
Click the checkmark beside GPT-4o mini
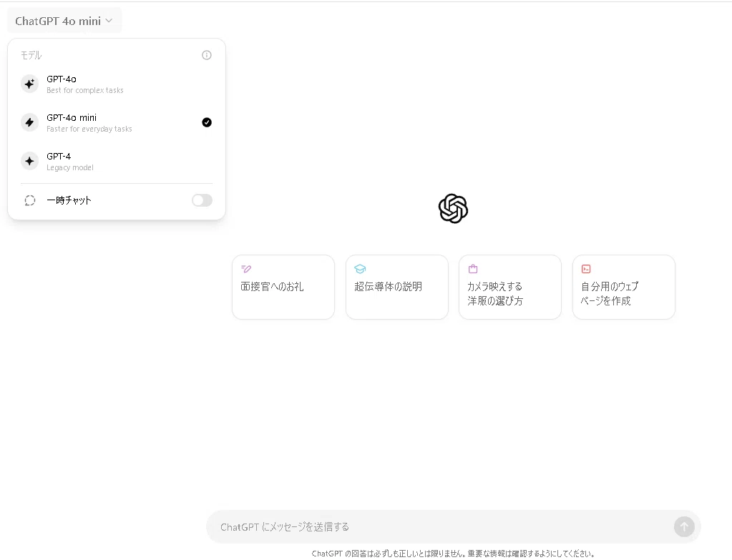(x=206, y=122)
